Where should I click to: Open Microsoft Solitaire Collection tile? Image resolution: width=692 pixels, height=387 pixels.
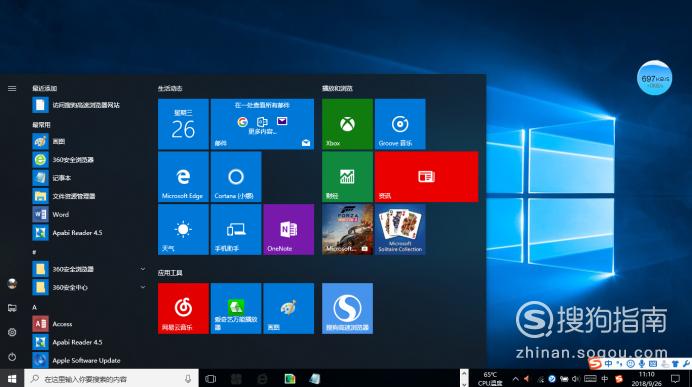[x=400, y=229]
